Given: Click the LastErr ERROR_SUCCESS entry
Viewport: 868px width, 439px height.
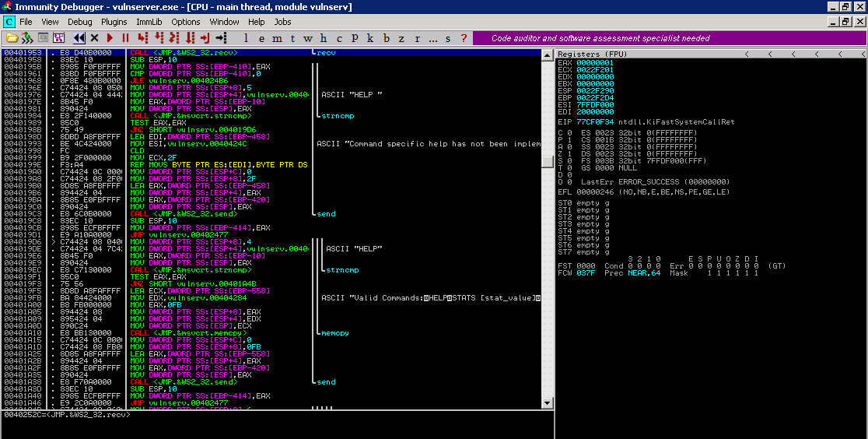Looking at the screenshot, I should (656, 182).
